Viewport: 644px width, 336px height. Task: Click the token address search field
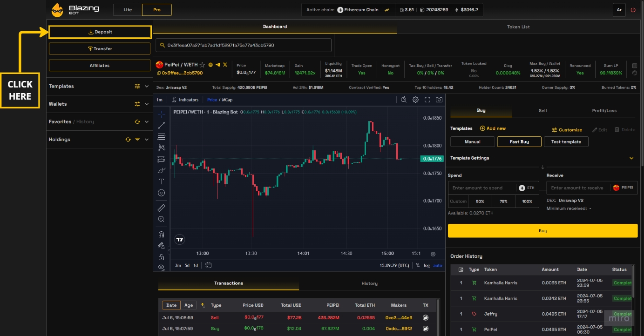[x=244, y=45]
